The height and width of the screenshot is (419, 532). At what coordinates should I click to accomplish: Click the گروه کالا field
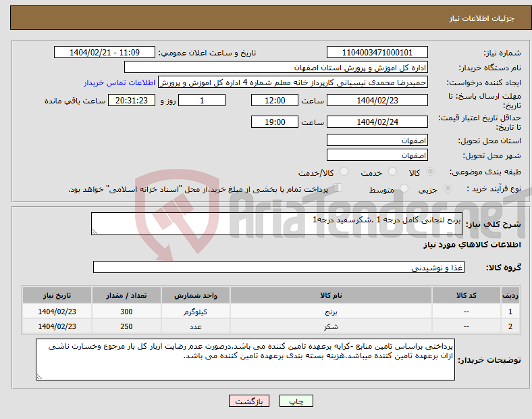click(x=277, y=268)
